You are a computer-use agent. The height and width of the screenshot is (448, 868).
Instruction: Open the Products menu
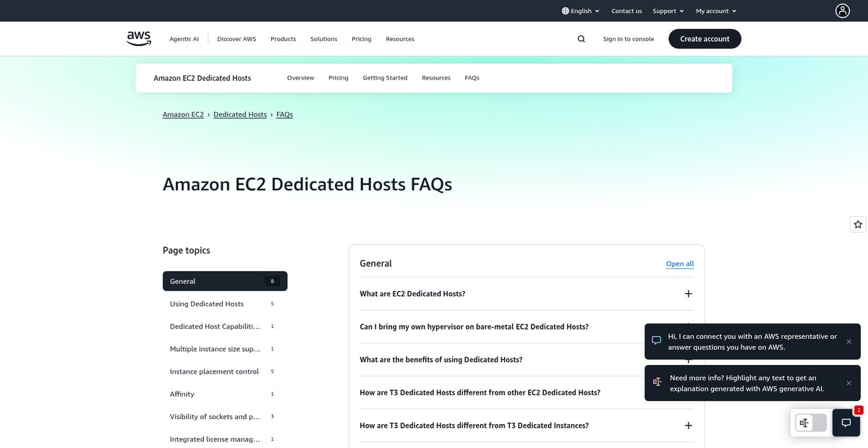point(283,39)
